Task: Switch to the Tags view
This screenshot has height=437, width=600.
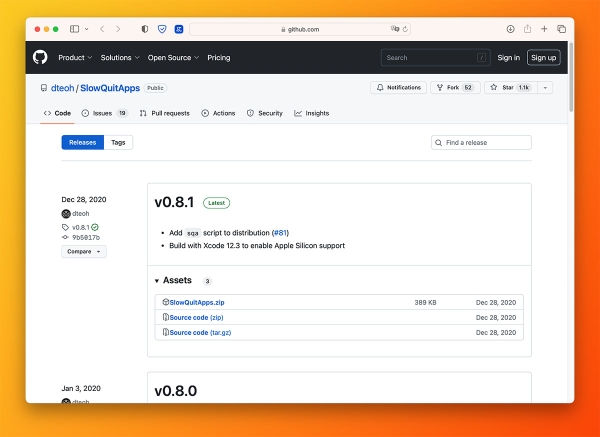Action: coord(118,143)
